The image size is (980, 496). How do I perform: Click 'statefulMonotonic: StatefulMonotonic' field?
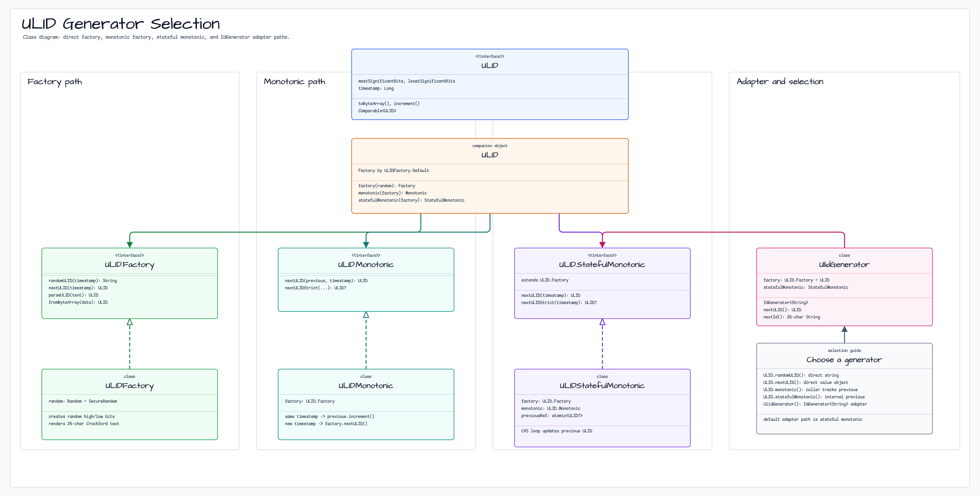click(x=806, y=287)
